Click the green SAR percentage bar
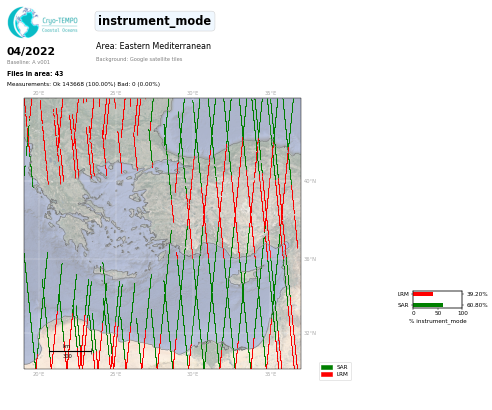The width and height of the screenshot is (492, 410). [428, 305]
